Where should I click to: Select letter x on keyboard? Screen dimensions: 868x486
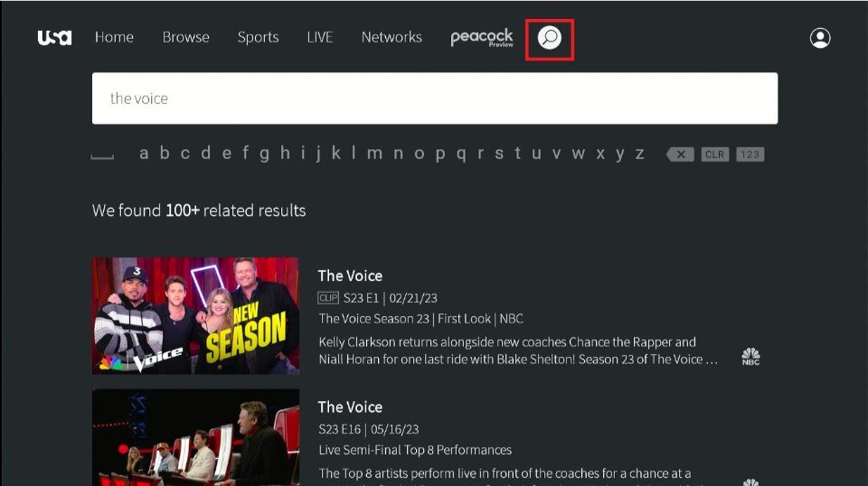point(600,154)
